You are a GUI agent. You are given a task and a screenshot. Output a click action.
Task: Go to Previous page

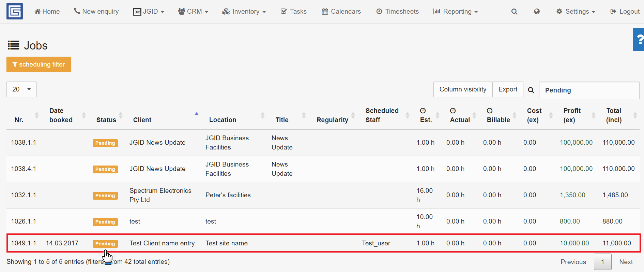tap(573, 262)
